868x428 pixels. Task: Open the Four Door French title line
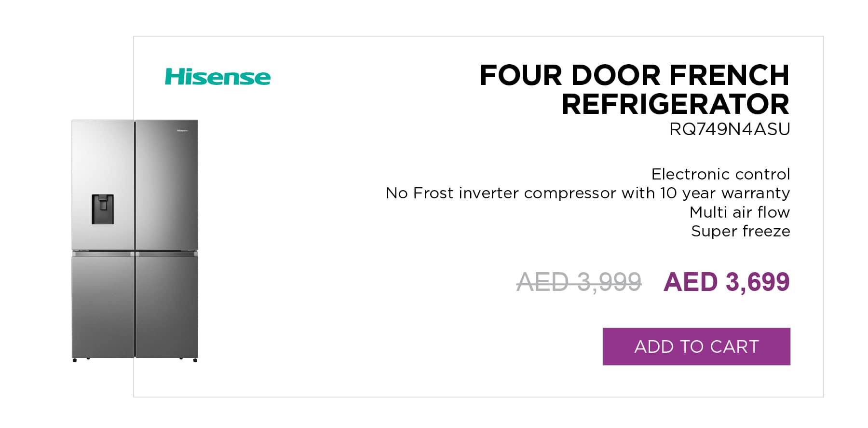[634, 75]
